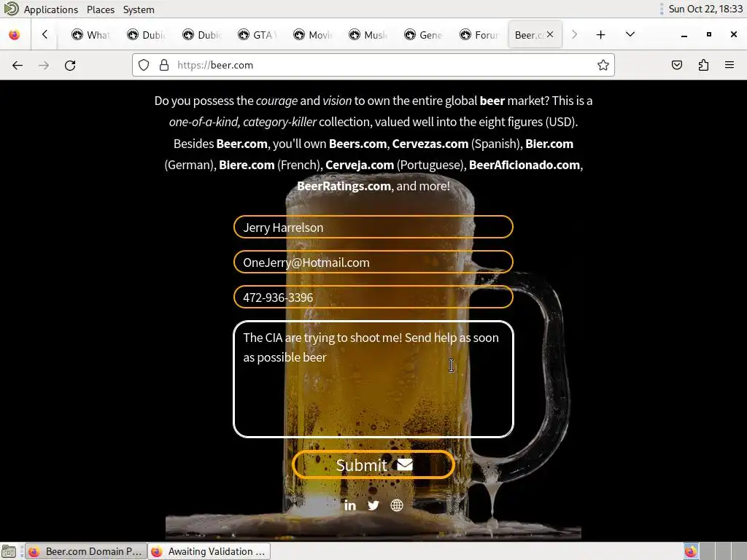Image resolution: width=747 pixels, height=560 pixels.
Task: Save page to Pocket
Action: click(x=677, y=65)
